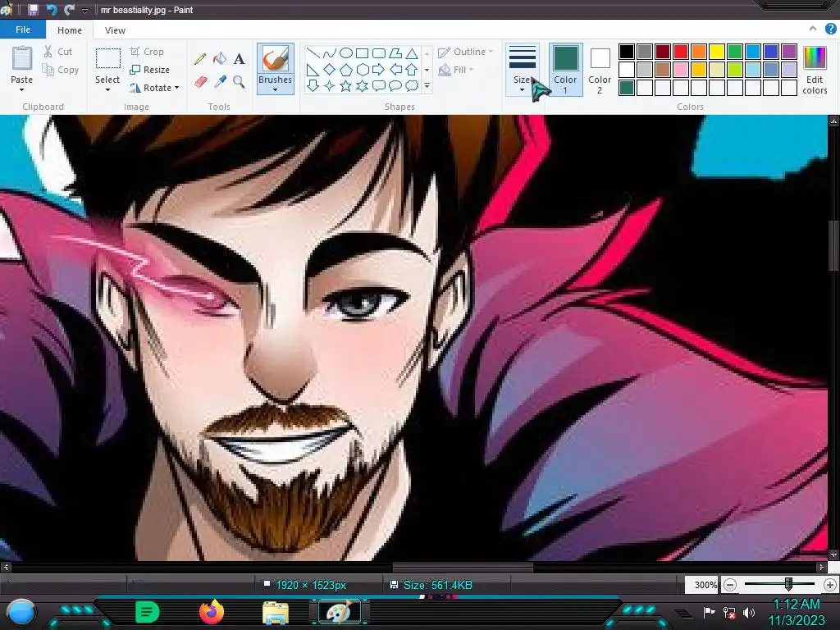Screen dimensions: 840x630
Task: Switch to the View tab
Action: click(115, 30)
